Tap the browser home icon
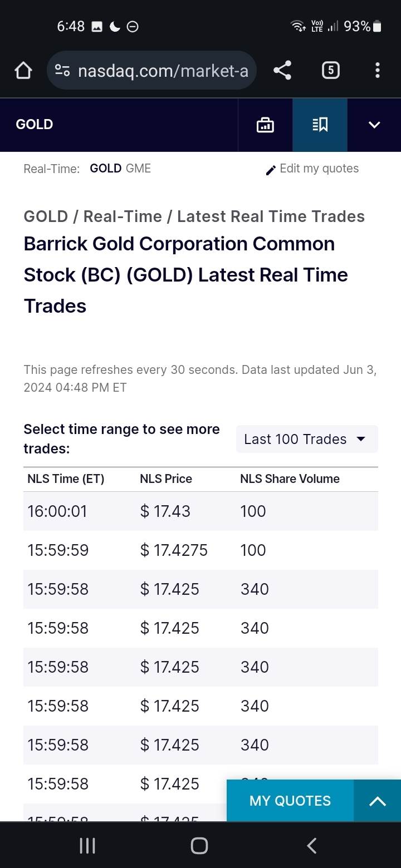401x868 pixels. [x=23, y=71]
